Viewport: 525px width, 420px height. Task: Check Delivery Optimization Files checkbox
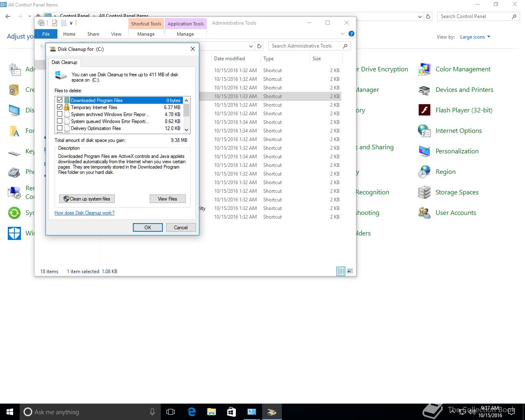60,128
